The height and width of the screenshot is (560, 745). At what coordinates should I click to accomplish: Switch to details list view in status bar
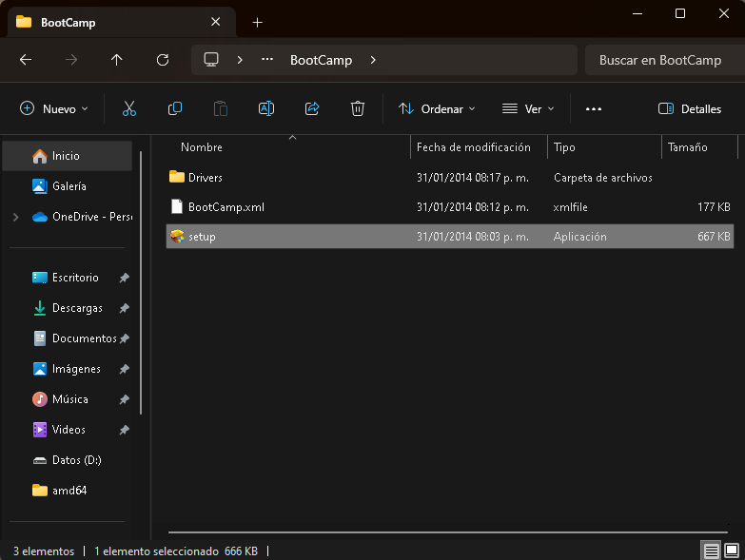point(712,550)
